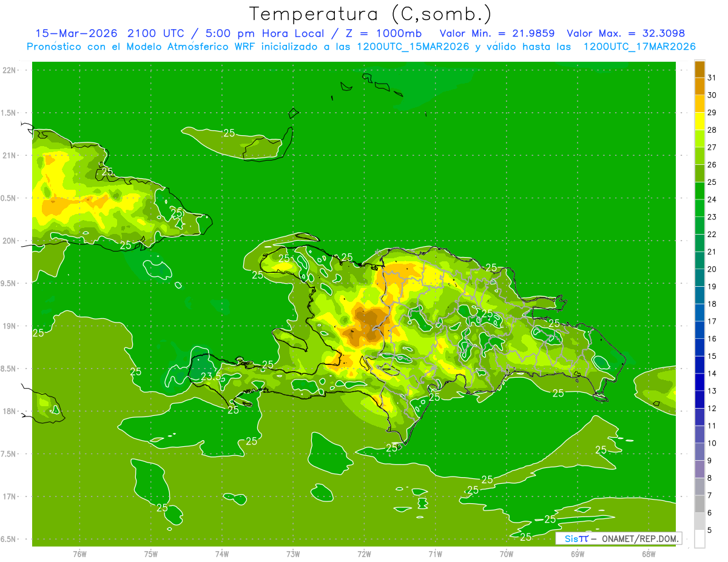
Task: Click the dark orange swatch between 30 and 31
Action: 699,87
